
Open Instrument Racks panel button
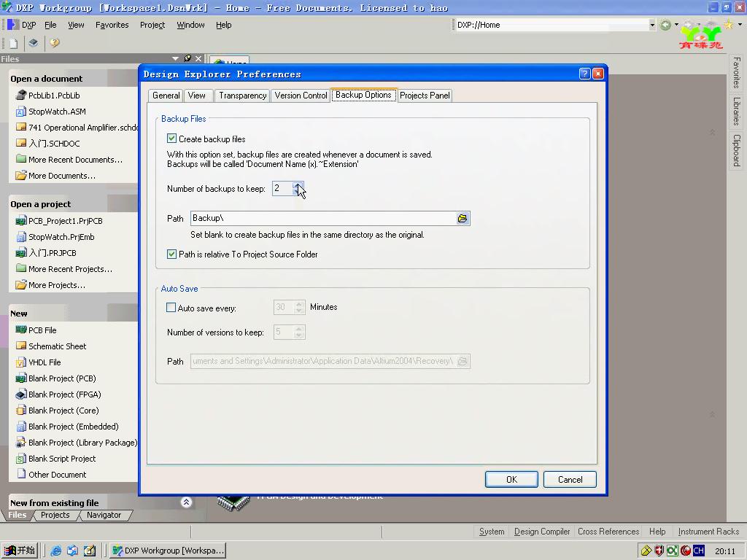click(x=708, y=532)
